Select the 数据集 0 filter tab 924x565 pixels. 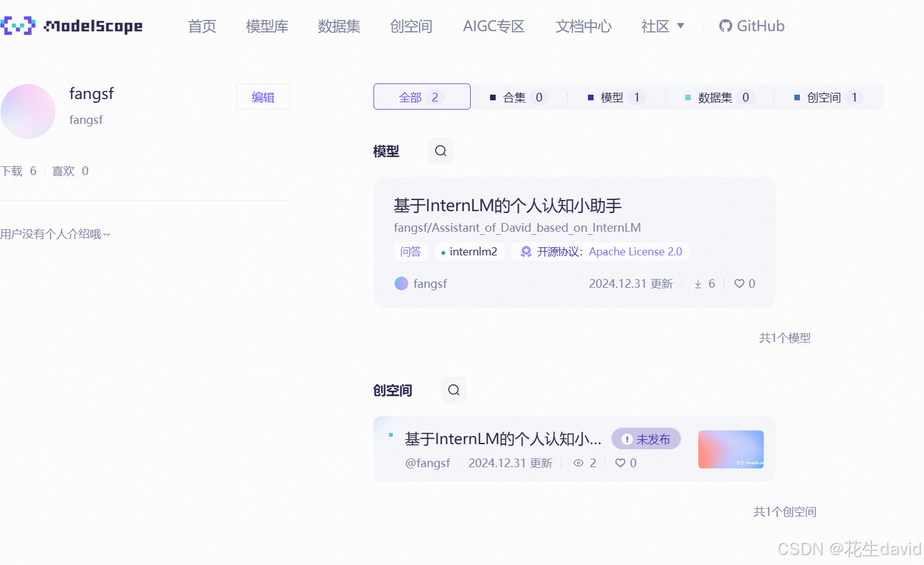(x=719, y=97)
